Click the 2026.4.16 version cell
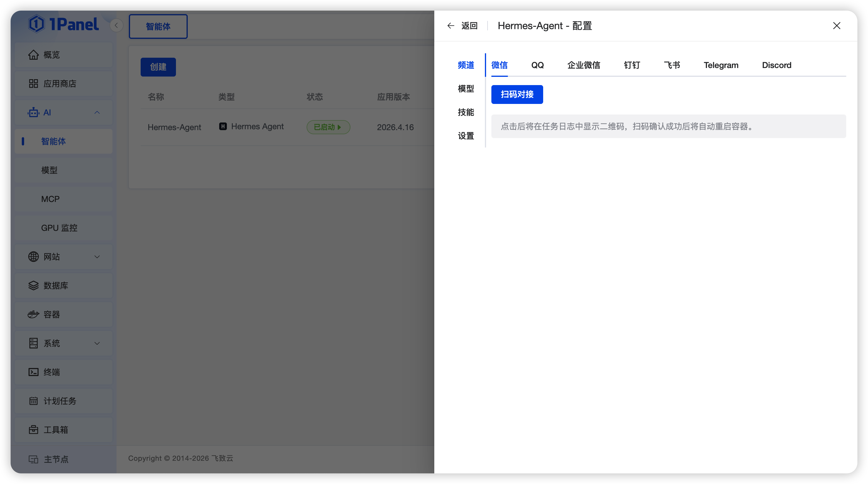The image size is (868, 484). [x=395, y=127]
